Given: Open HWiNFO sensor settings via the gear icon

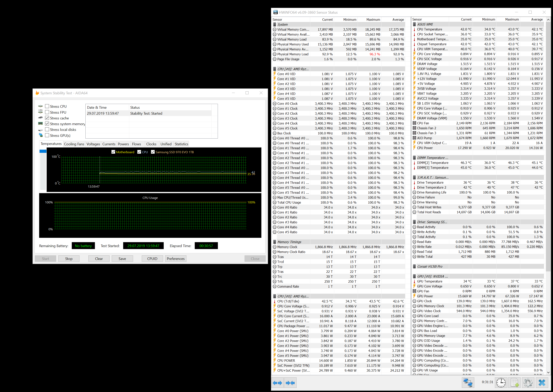Looking at the screenshot, I should tap(528, 383).
